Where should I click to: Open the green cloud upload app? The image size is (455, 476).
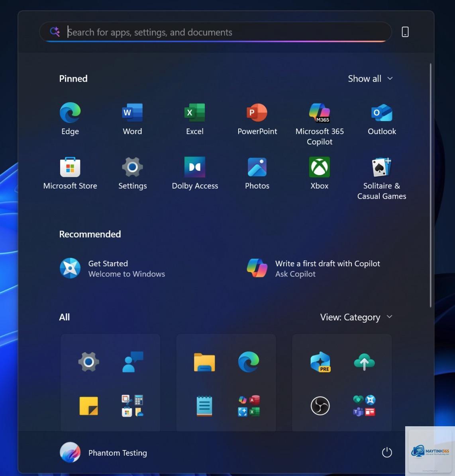click(365, 362)
